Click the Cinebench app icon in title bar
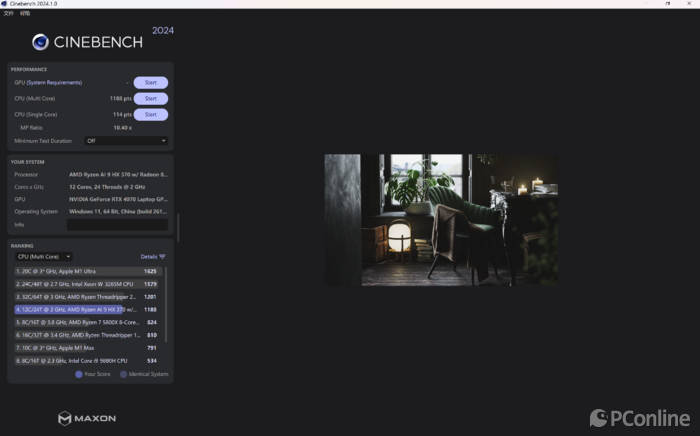 [4, 4]
